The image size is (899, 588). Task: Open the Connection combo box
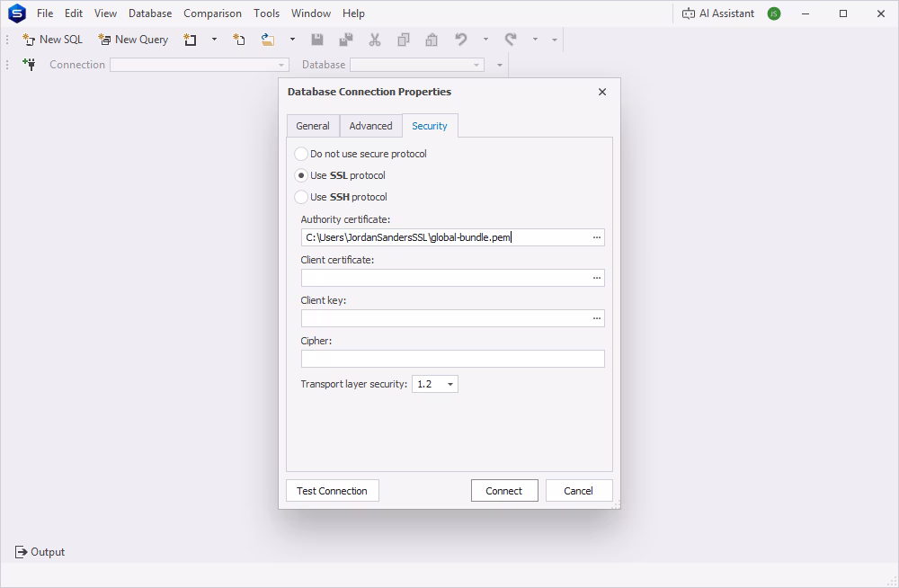point(199,65)
